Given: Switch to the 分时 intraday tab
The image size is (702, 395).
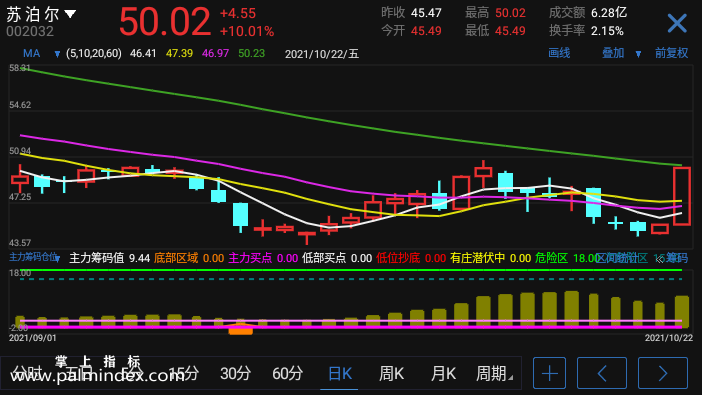Looking at the screenshot, I should (26, 373).
